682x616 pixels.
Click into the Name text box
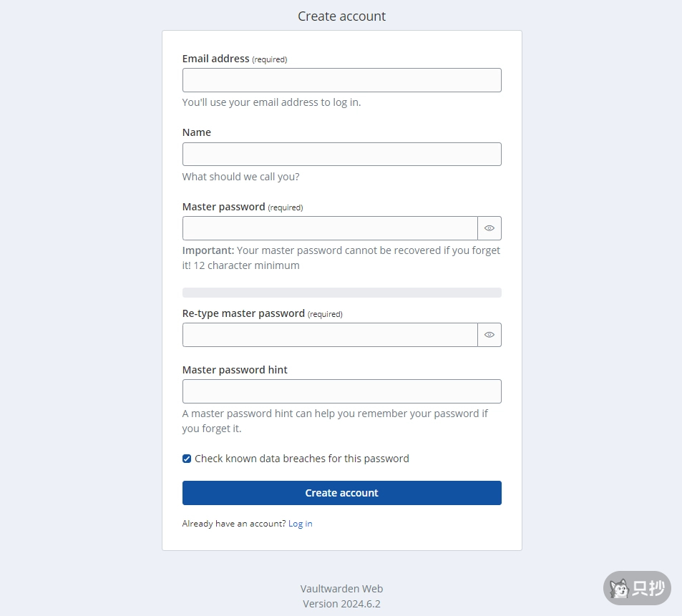(341, 155)
